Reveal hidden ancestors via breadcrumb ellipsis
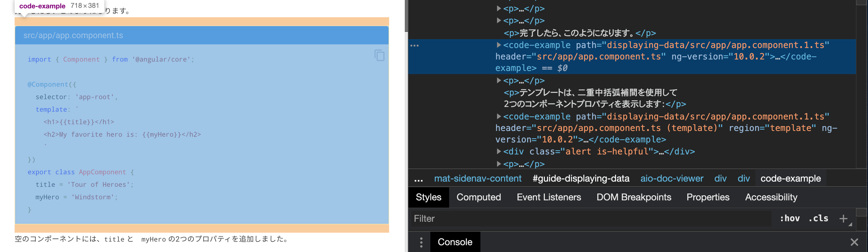Image resolution: width=868 pixels, height=252 pixels. 419,178
